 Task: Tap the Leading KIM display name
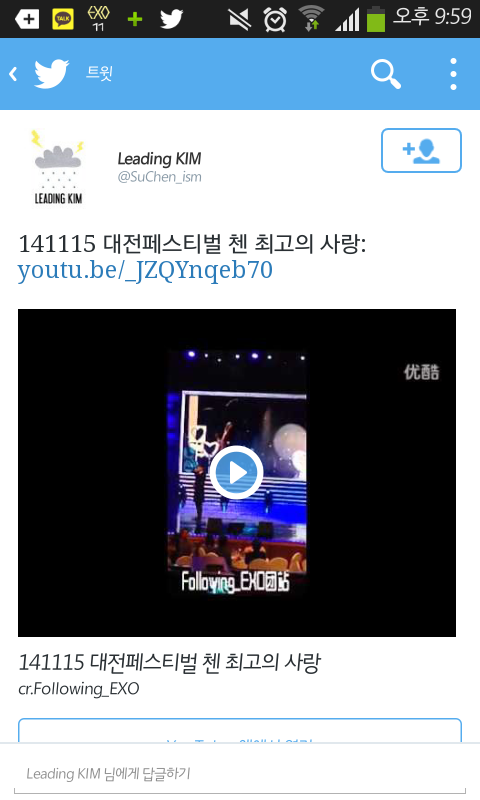160,159
